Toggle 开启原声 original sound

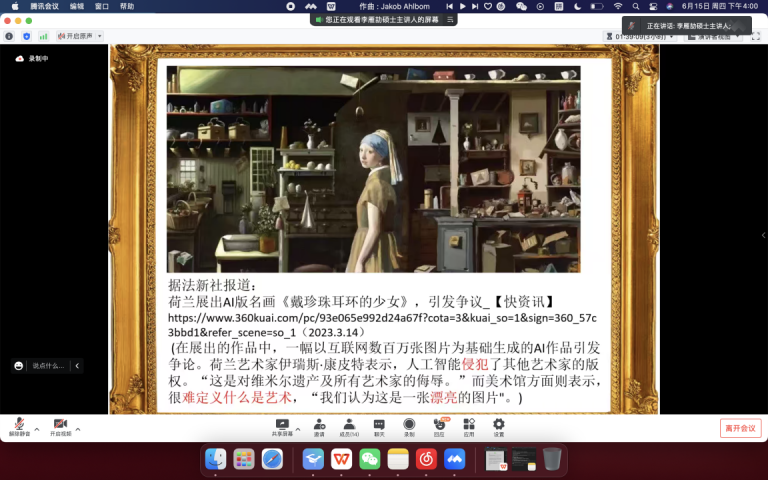pyautogui.click(x=75, y=36)
